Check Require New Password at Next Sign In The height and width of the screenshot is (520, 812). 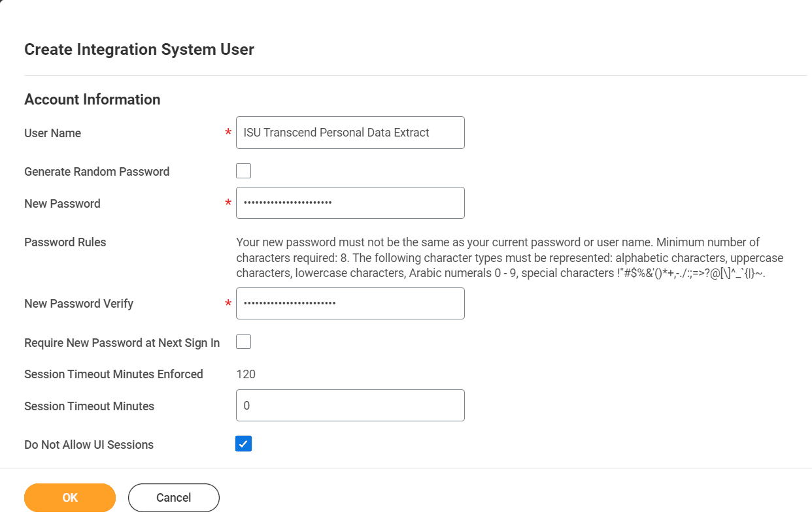click(x=243, y=342)
